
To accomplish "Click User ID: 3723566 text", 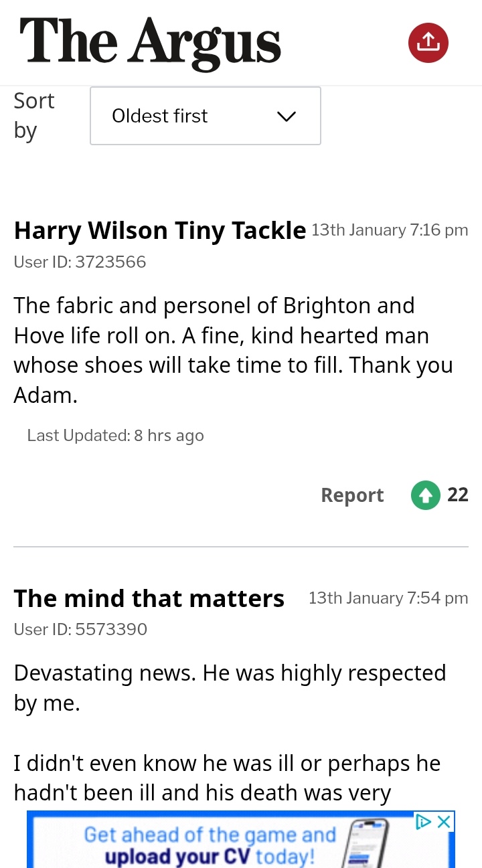I will click(x=80, y=262).
